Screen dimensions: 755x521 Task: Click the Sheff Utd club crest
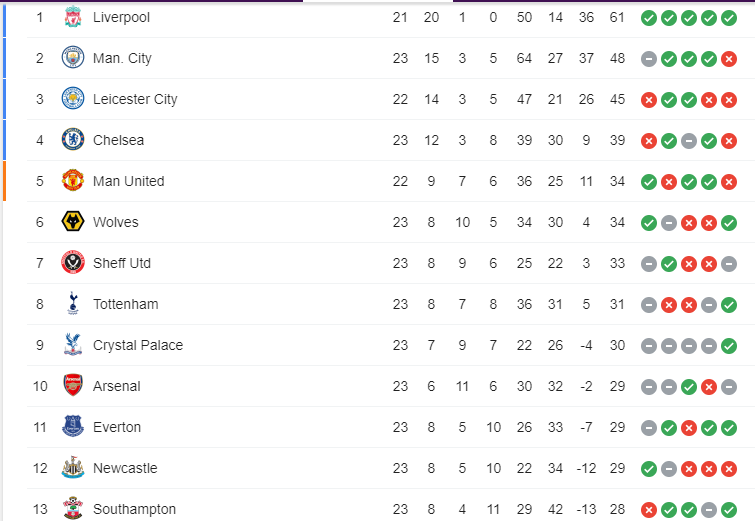tap(72, 263)
